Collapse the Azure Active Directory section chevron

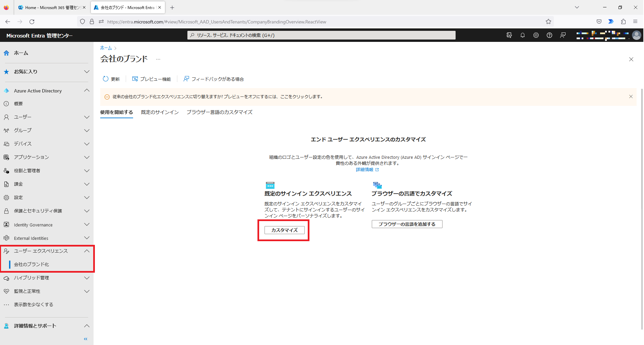(87, 90)
